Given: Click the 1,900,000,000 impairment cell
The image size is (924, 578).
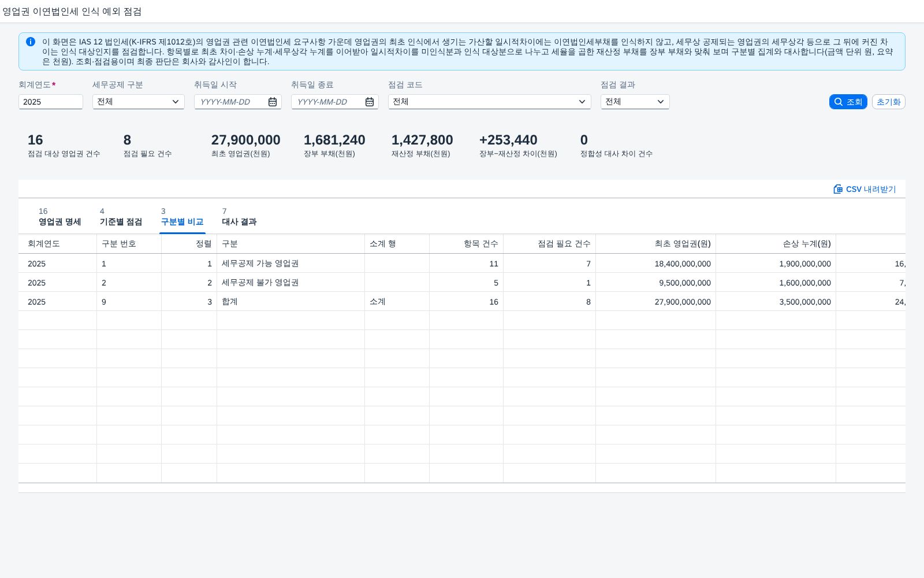Looking at the screenshot, I should pos(776,264).
